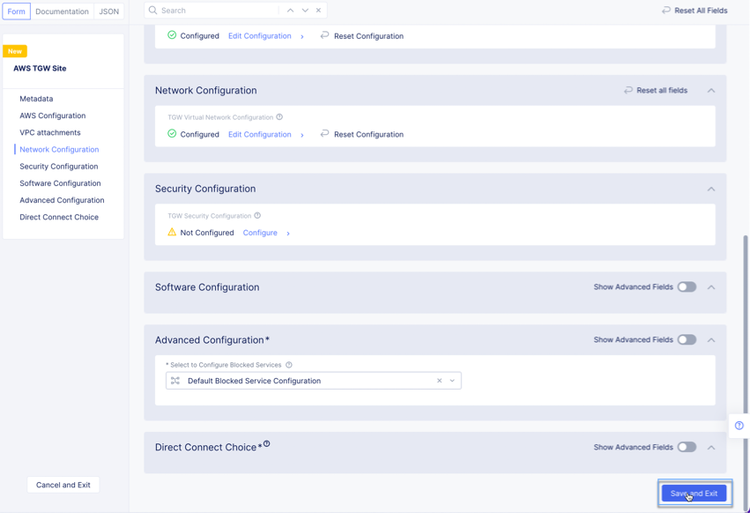Image resolution: width=750 pixels, height=513 pixels.
Task: Click Configure link under Security Configuration
Action: click(x=260, y=233)
